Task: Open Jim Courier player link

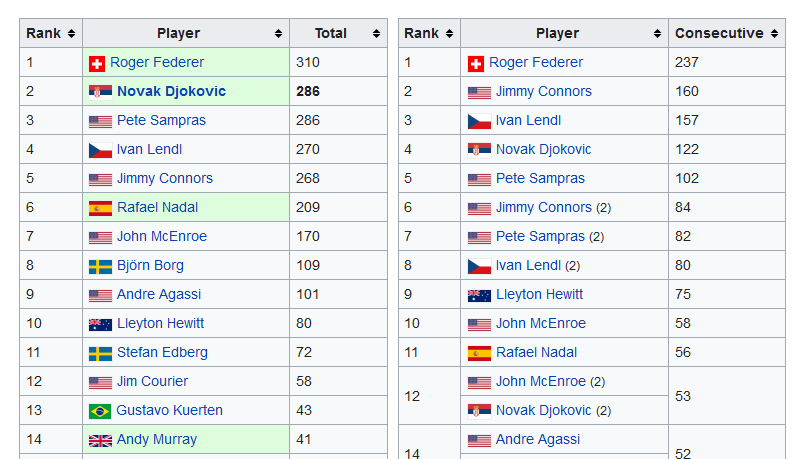Action: (152, 381)
